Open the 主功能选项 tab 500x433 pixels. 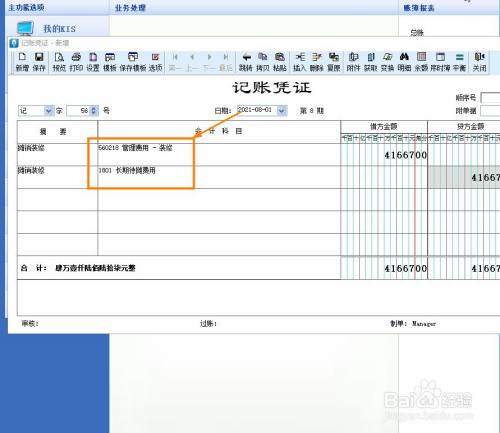pyautogui.click(x=26, y=8)
